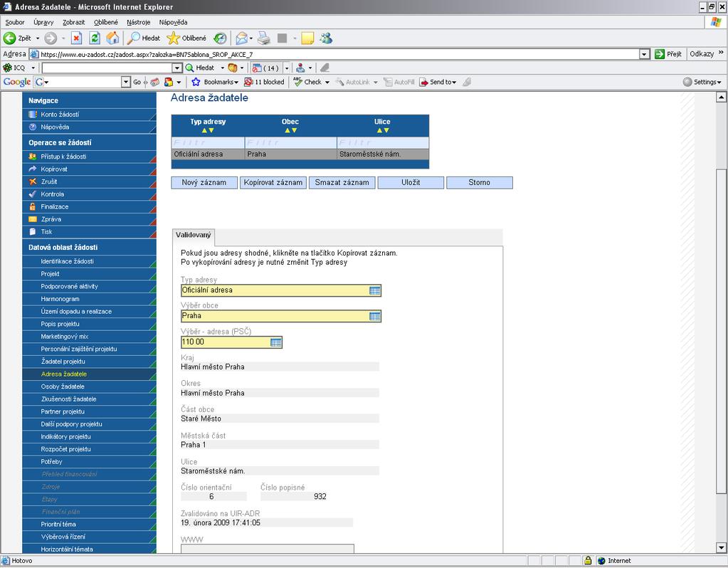Open the Mail icon dropdown arrow

pos(251,38)
